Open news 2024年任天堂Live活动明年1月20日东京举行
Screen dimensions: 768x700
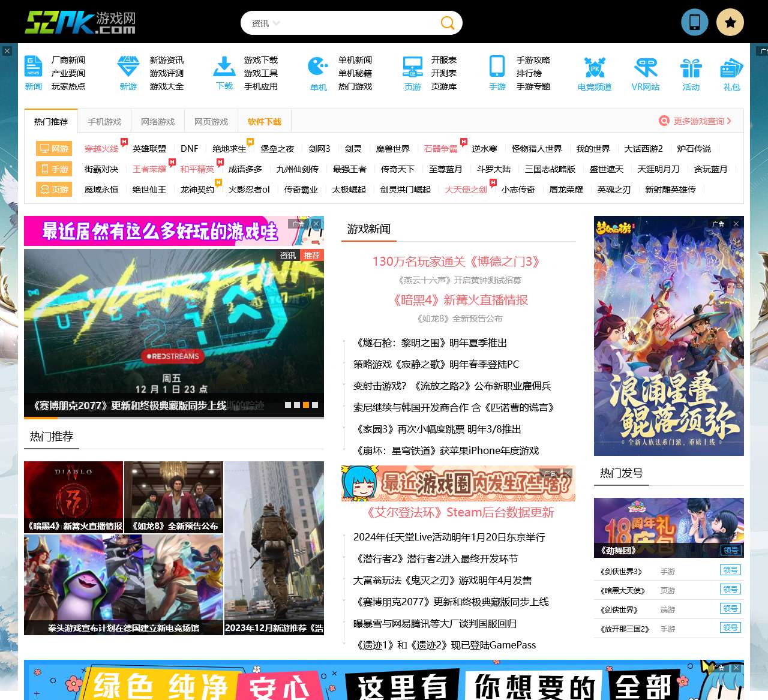(449, 537)
